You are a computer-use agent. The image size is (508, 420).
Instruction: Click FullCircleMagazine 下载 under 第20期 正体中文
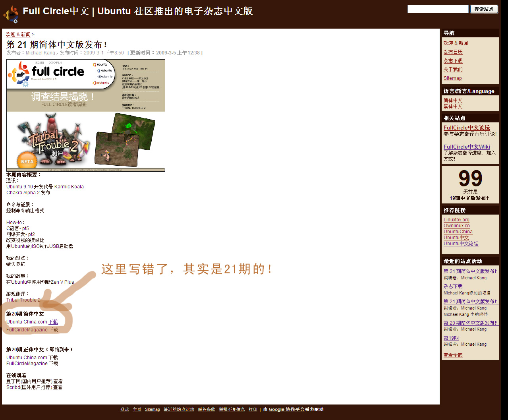(32, 364)
